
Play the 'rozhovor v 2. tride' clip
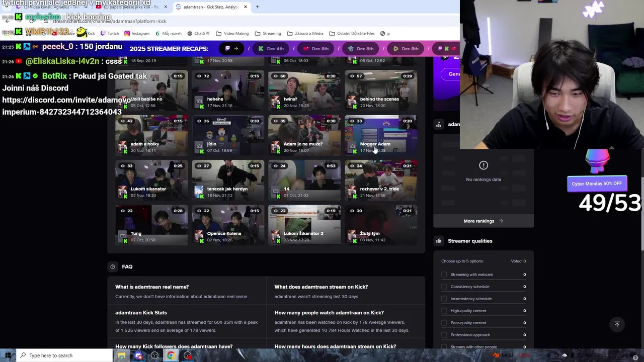click(x=381, y=180)
